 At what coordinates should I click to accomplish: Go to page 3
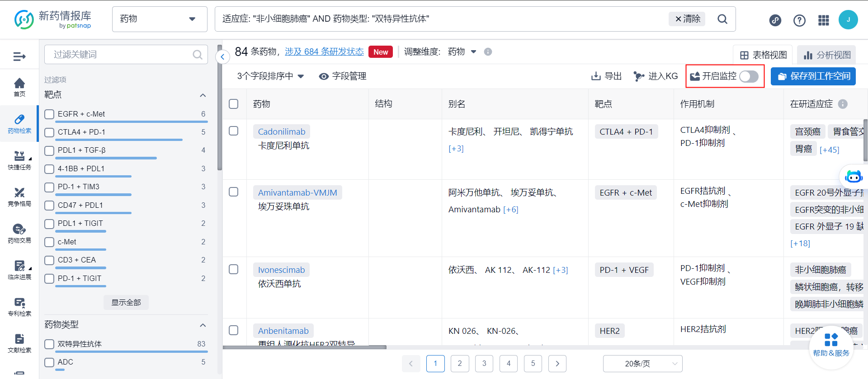pyautogui.click(x=484, y=364)
